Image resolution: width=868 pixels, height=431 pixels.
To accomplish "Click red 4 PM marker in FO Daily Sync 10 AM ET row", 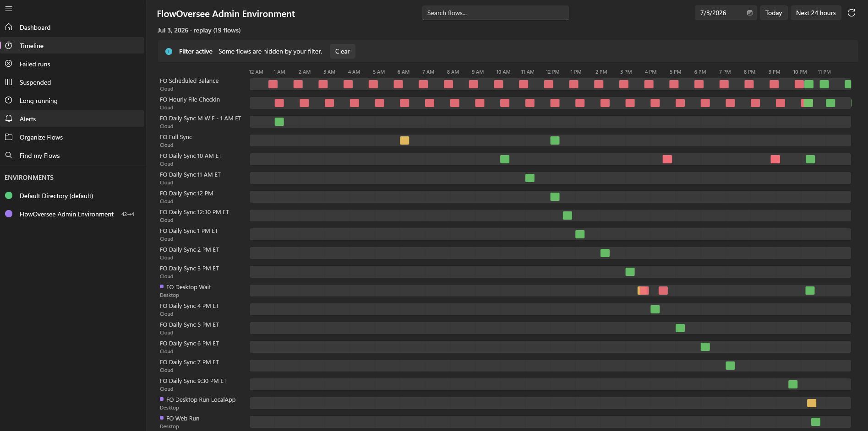I will click(x=667, y=159).
